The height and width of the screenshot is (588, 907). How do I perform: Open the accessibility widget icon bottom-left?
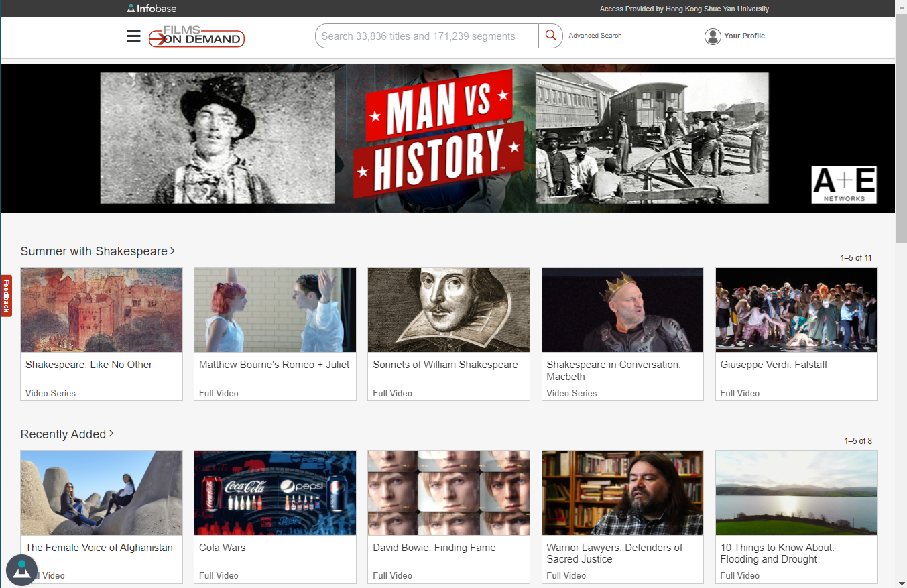tap(22, 570)
